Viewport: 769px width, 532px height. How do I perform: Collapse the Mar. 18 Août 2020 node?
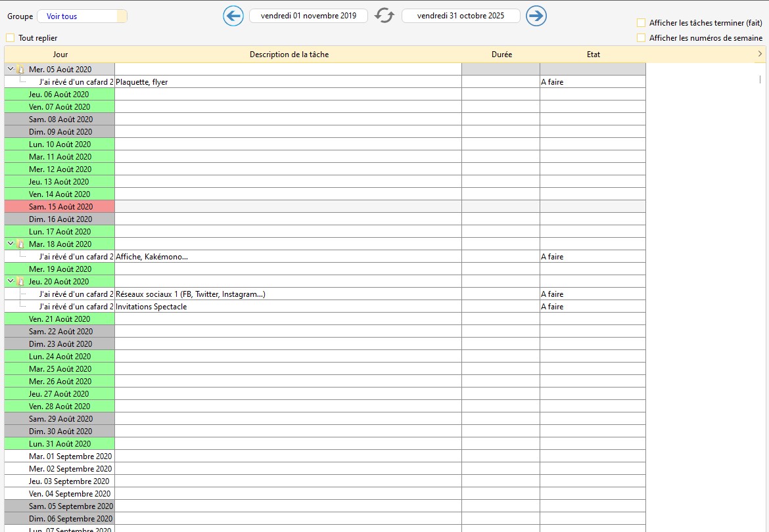11,244
